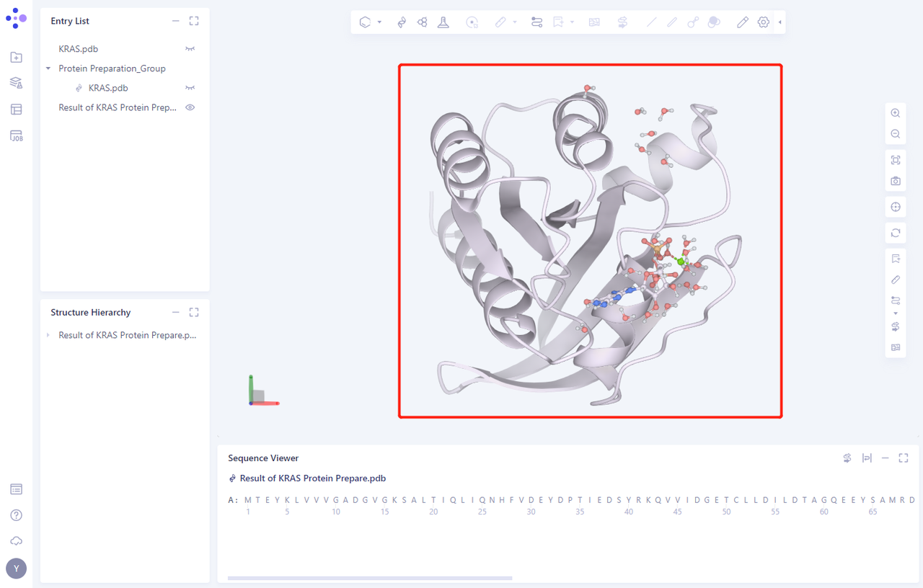Screen dimensions: 923x588
Task: Open the user profile avatar Y
Action: point(17,569)
